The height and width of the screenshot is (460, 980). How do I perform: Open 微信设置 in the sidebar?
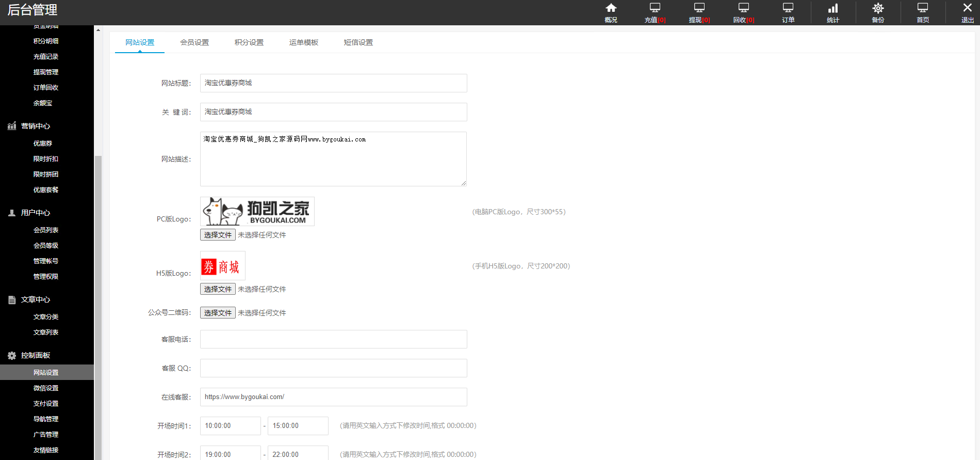point(47,388)
